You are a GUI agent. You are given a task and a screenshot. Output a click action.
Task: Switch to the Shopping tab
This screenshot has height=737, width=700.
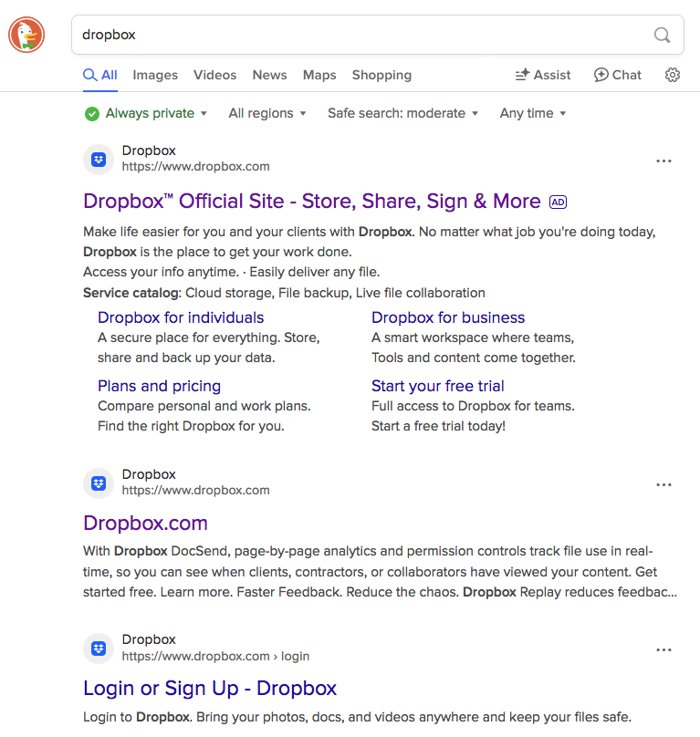(x=381, y=75)
